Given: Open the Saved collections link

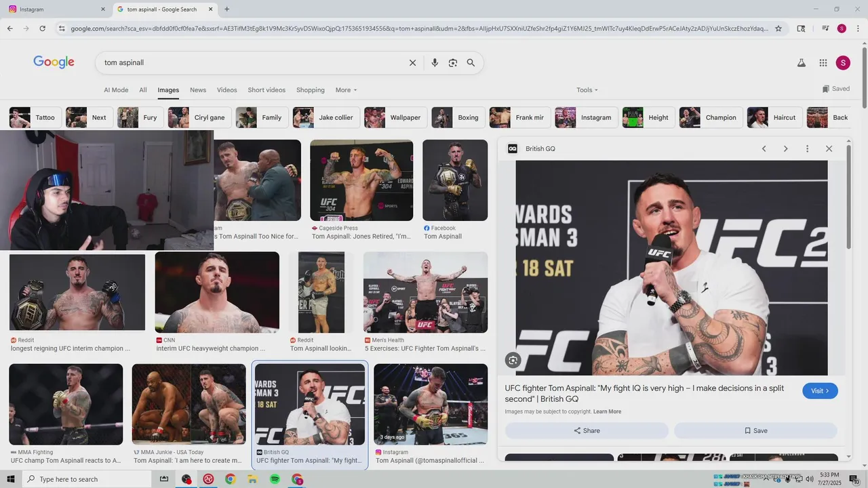Looking at the screenshot, I should [835, 89].
